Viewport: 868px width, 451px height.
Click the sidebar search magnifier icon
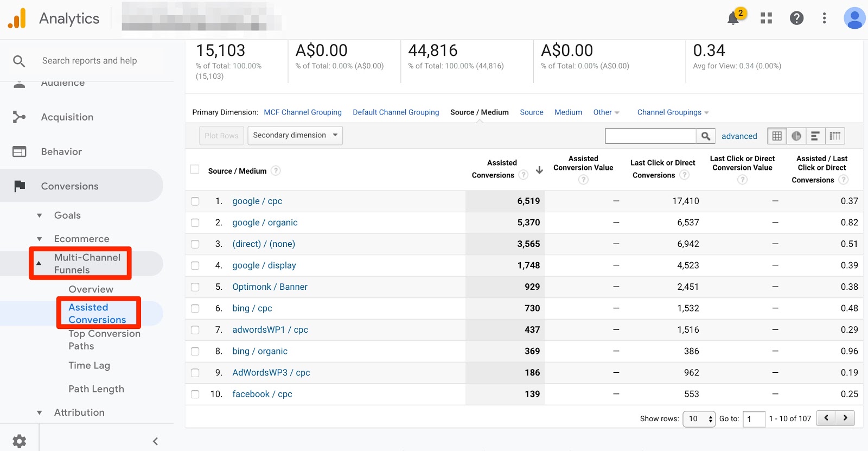19,61
